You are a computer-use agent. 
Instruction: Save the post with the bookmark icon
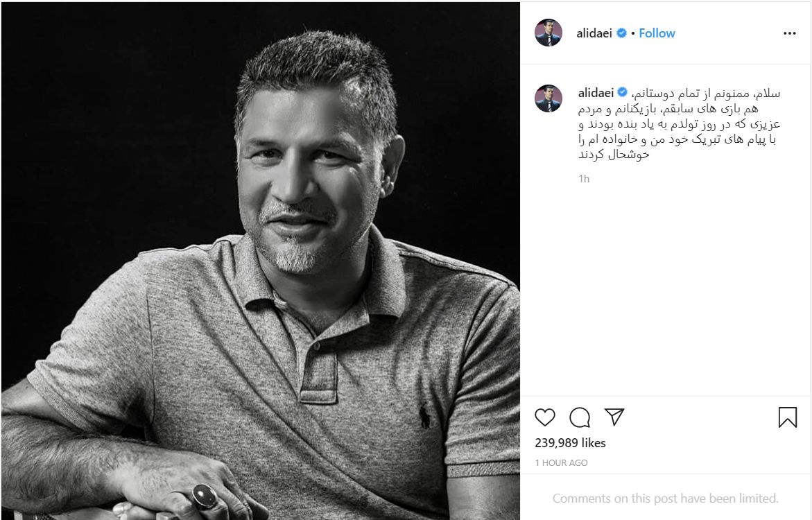tap(787, 417)
